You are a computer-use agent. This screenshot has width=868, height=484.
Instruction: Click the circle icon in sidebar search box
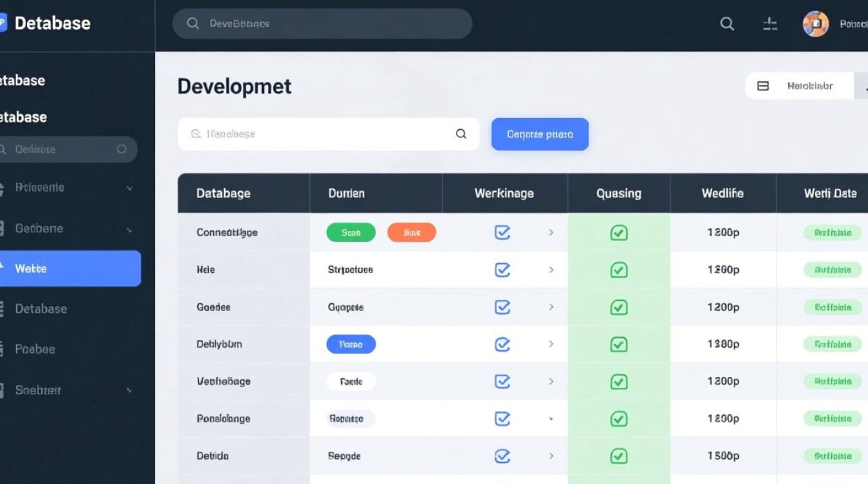121,149
